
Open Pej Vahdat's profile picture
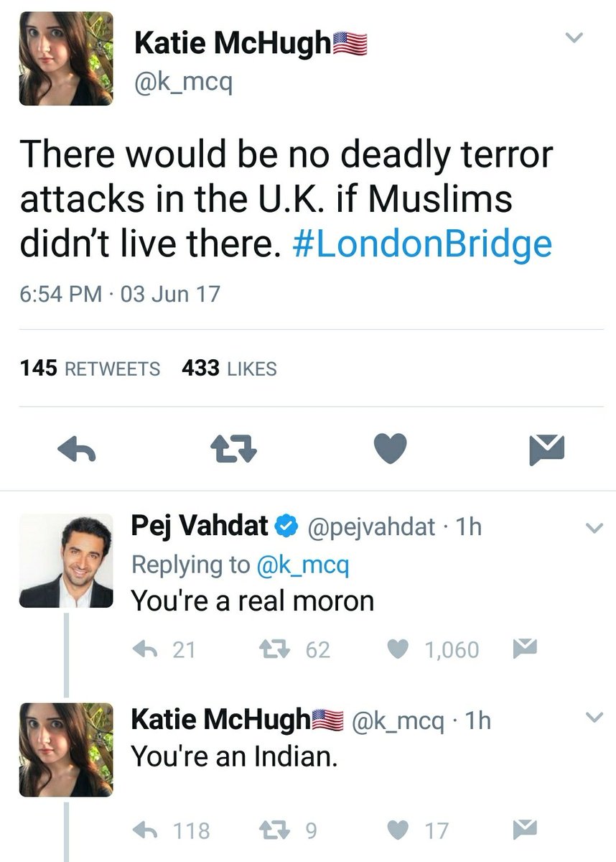pyautogui.click(x=66, y=561)
